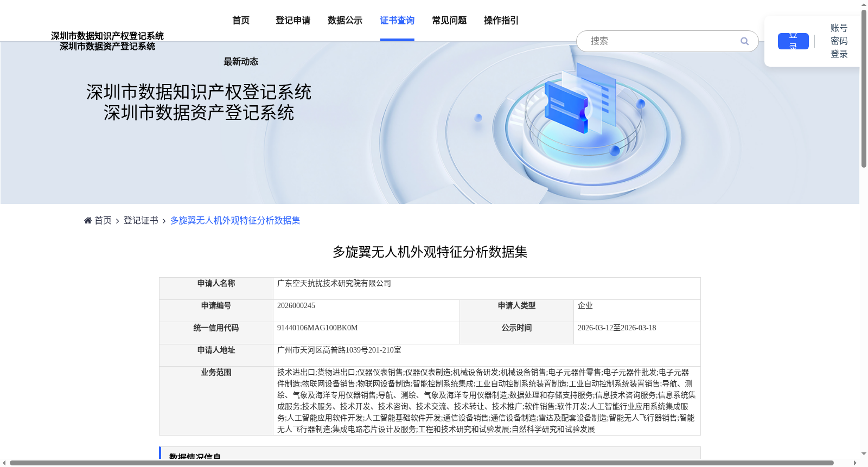Click the 数据情况信息 section header
868x467 pixels.
430,453
